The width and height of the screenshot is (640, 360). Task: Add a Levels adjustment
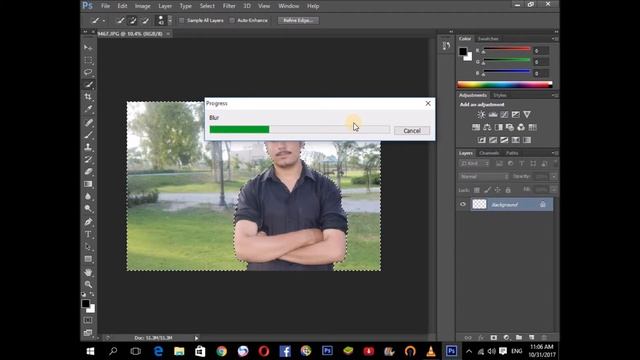[x=493, y=115]
